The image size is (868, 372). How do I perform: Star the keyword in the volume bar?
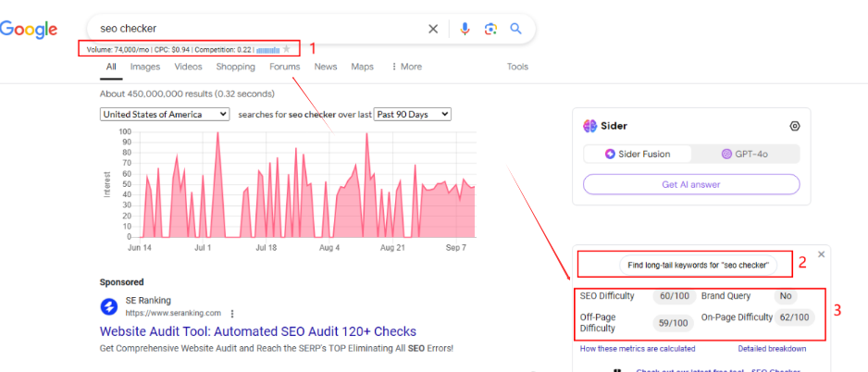pos(287,49)
